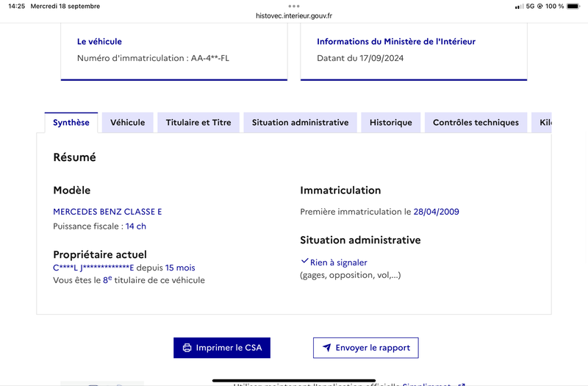Click the Rien à signaler status text

[339, 262]
